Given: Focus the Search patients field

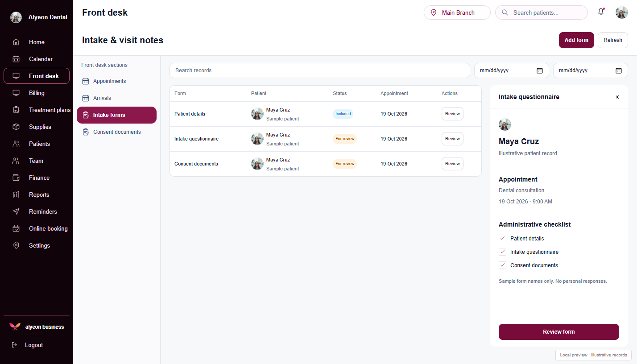Looking at the screenshot, I should point(542,12).
